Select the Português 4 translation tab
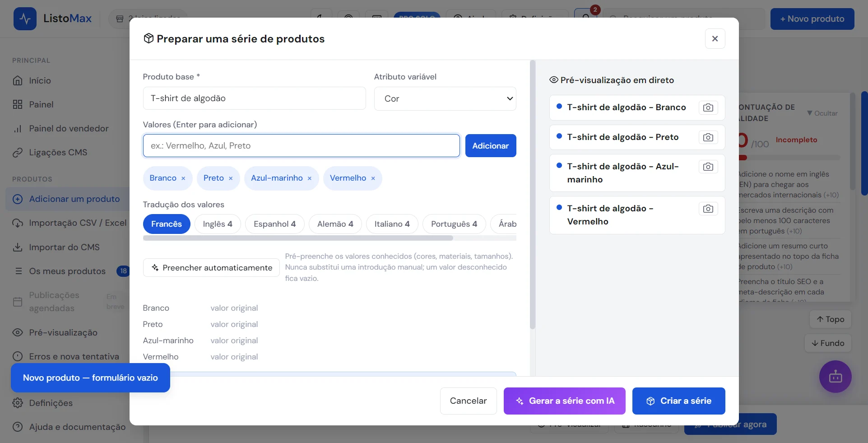The height and width of the screenshot is (443, 868). pos(454,224)
